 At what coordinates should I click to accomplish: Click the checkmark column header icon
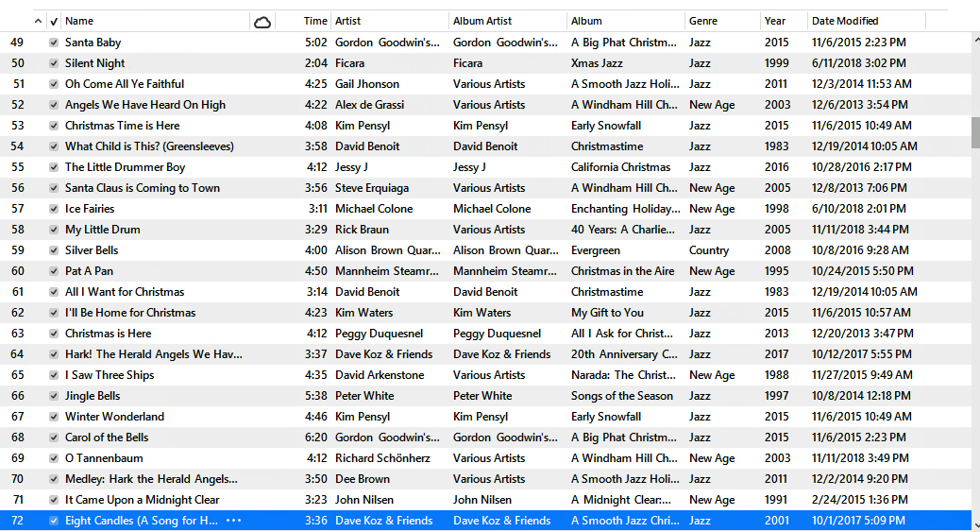(53, 21)
